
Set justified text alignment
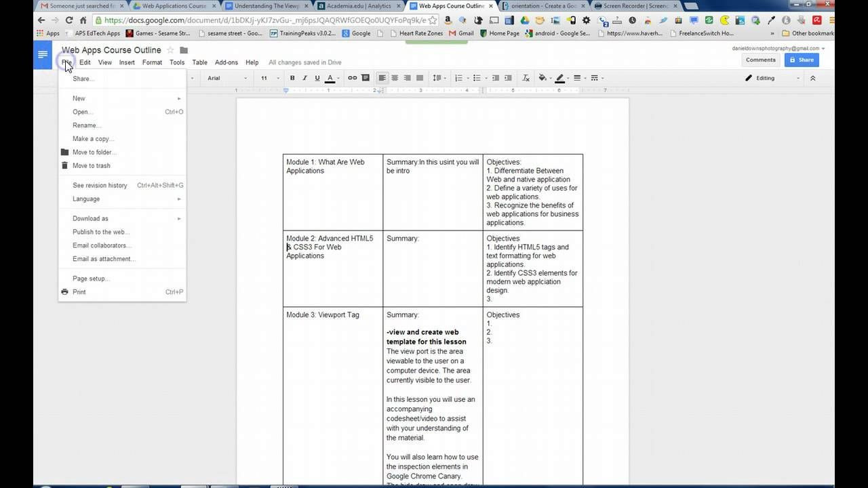(420, 78)
